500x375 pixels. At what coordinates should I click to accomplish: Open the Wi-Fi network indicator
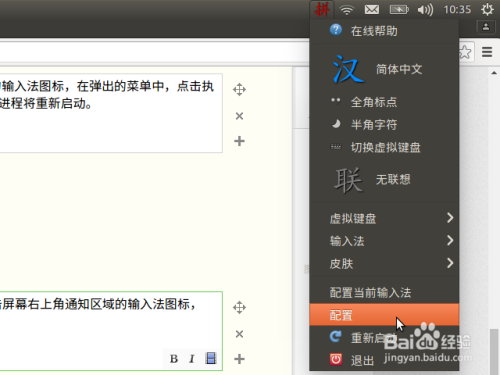347,10
